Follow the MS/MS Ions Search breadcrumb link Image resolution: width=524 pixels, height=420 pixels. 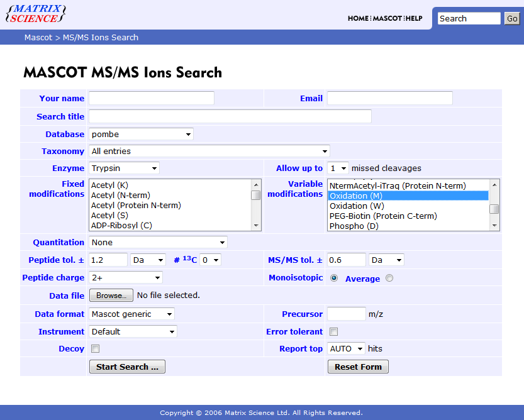[101, 38]
